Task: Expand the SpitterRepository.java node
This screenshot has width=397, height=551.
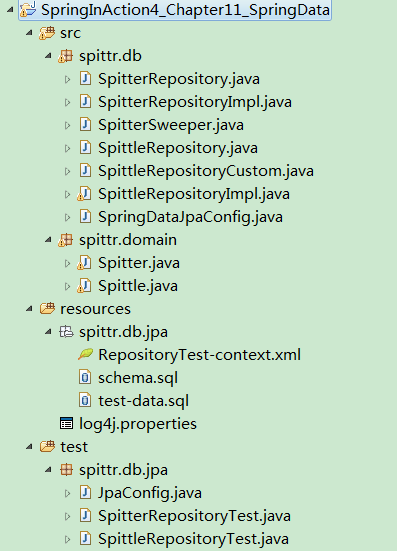Action: pos(67,79)
